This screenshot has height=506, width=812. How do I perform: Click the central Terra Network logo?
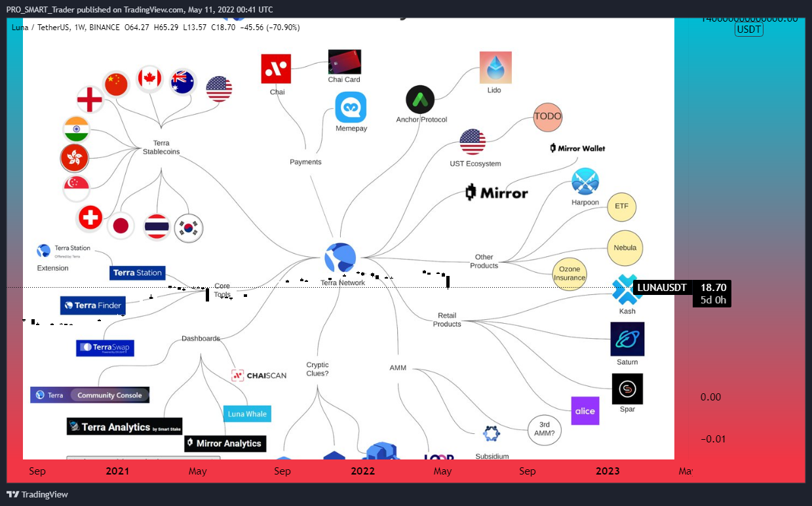(341, 258)
